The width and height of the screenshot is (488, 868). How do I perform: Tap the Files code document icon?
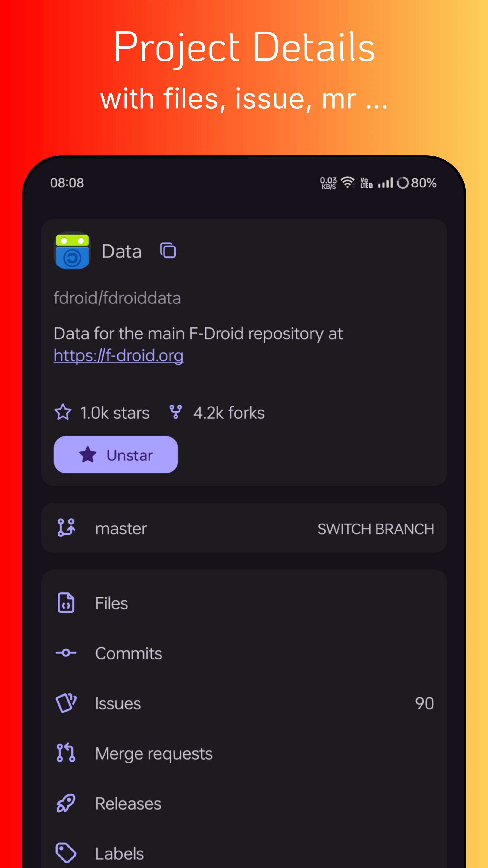pyautogui.click(x=66, y=602)
